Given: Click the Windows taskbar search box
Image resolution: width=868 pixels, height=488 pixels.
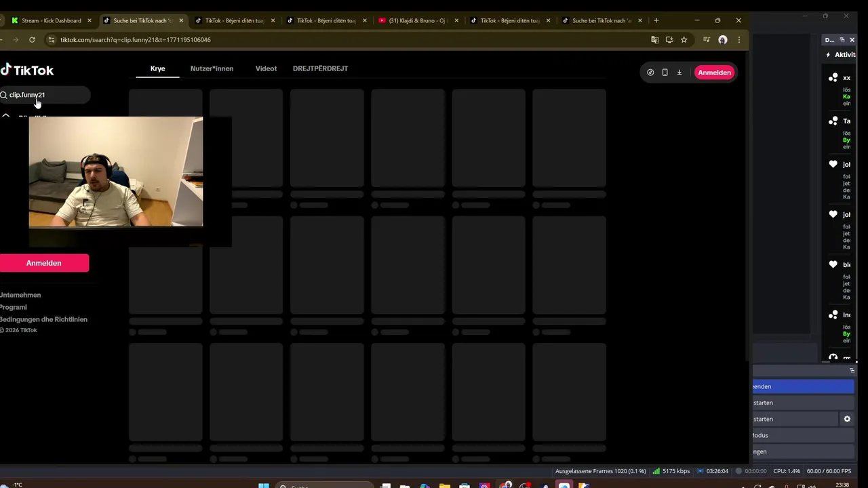Looking at the screenshot, I should pyautogui.click(x=324, y=485).
